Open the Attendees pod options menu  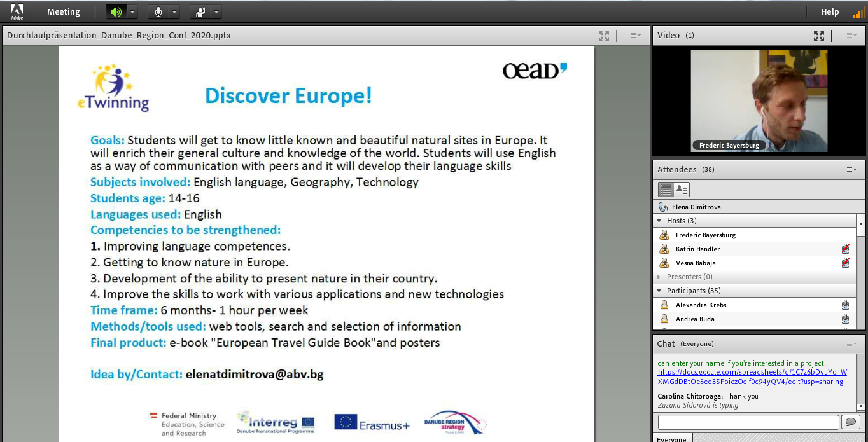click(851, 169)
